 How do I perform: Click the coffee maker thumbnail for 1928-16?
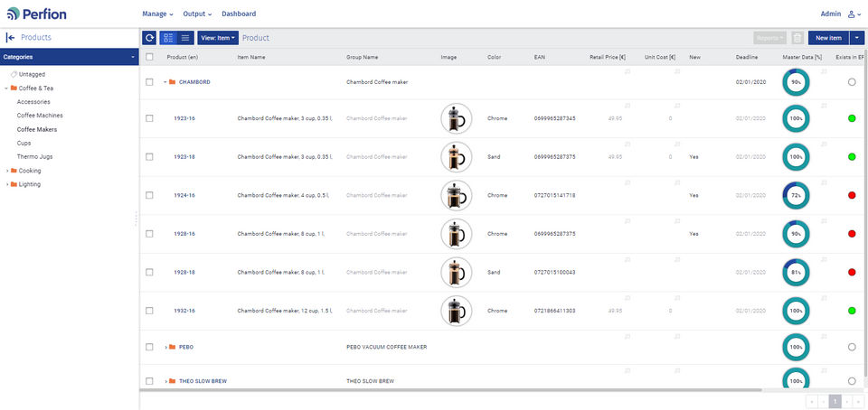(x=456, y=234)
